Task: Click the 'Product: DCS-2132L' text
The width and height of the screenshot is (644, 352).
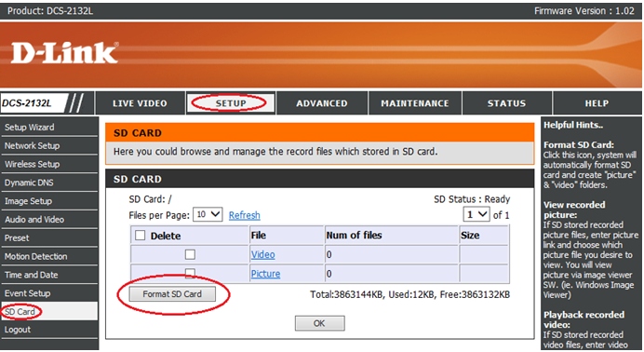Action: (x=50, y=11)
